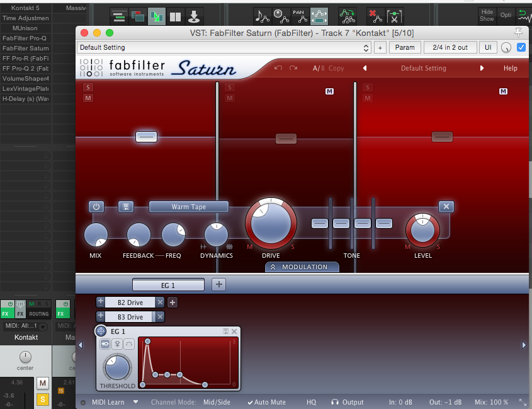Viewport: 532px width, 409px height.
Task: Open the Help menu
Action: point(510,68)
